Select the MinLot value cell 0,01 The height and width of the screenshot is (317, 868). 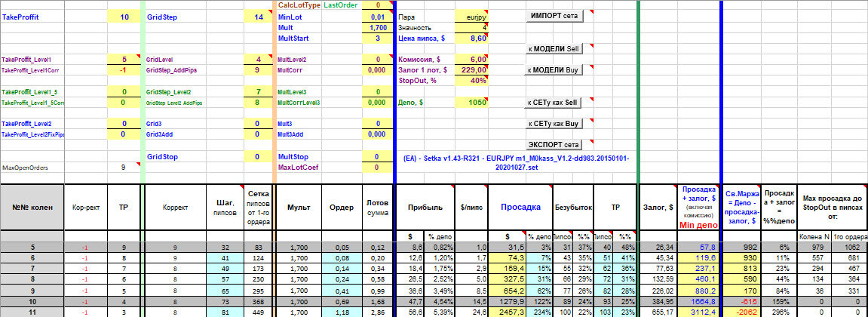378,17
